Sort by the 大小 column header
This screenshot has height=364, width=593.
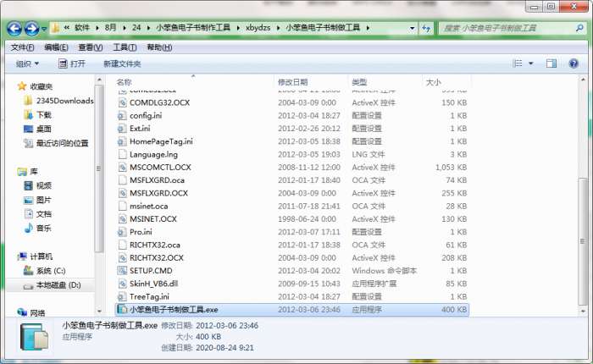pyautogui.click(x=434, y=82)
